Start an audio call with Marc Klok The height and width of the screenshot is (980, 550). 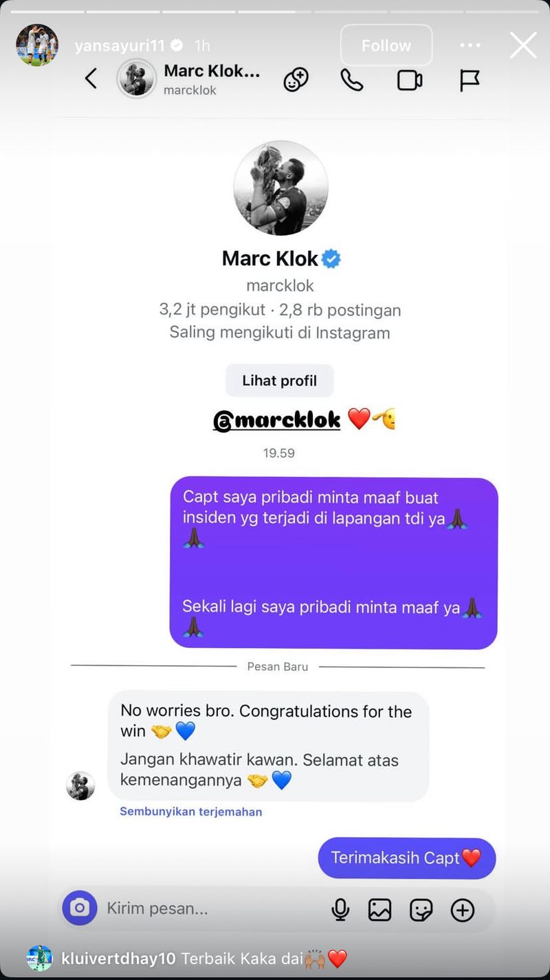tap(351, 80)
